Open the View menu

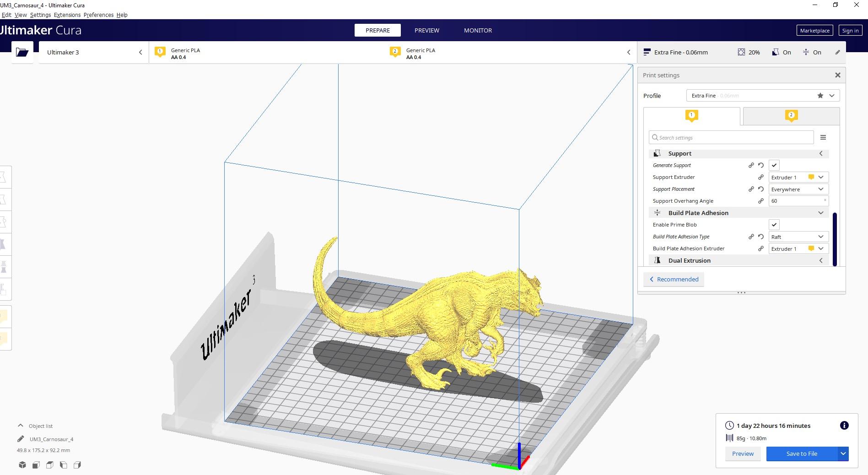[x=21, y=15]
